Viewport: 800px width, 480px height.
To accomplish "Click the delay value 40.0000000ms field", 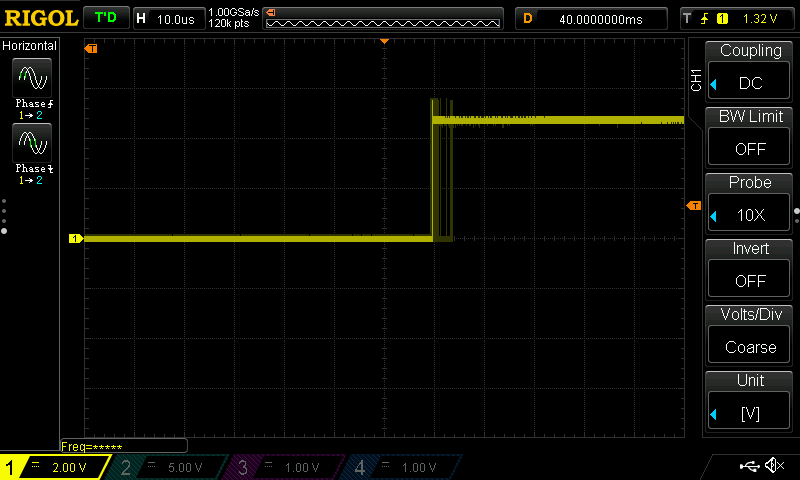I will point(592,18).
